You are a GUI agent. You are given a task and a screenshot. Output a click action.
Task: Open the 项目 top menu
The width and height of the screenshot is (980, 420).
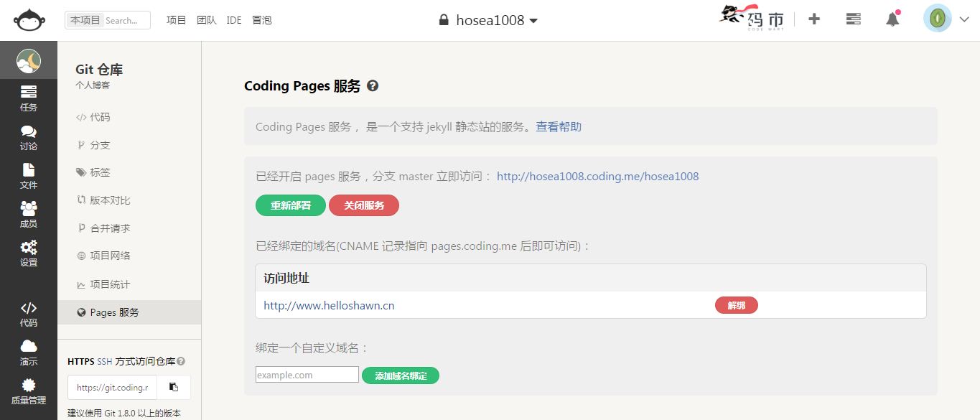click(x=177, y=20)
